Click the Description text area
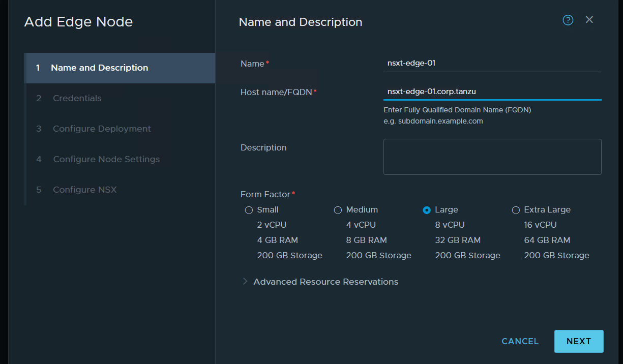 [492, 157]
